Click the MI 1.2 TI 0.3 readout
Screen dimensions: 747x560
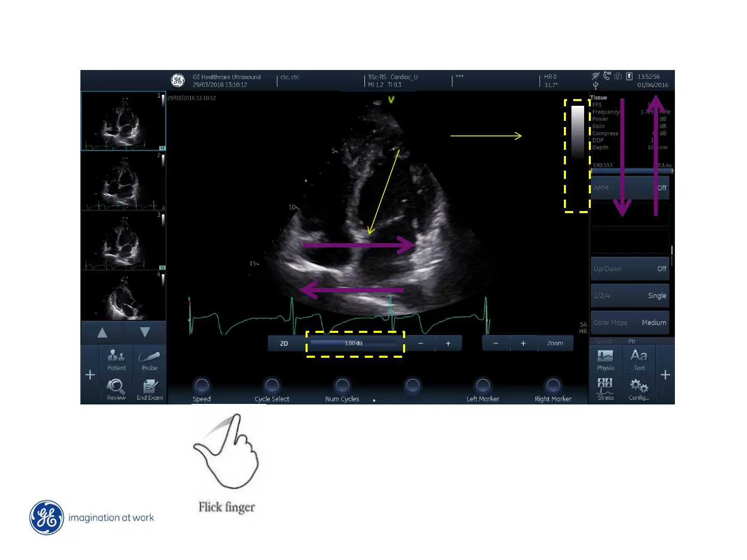pos(385,85)
